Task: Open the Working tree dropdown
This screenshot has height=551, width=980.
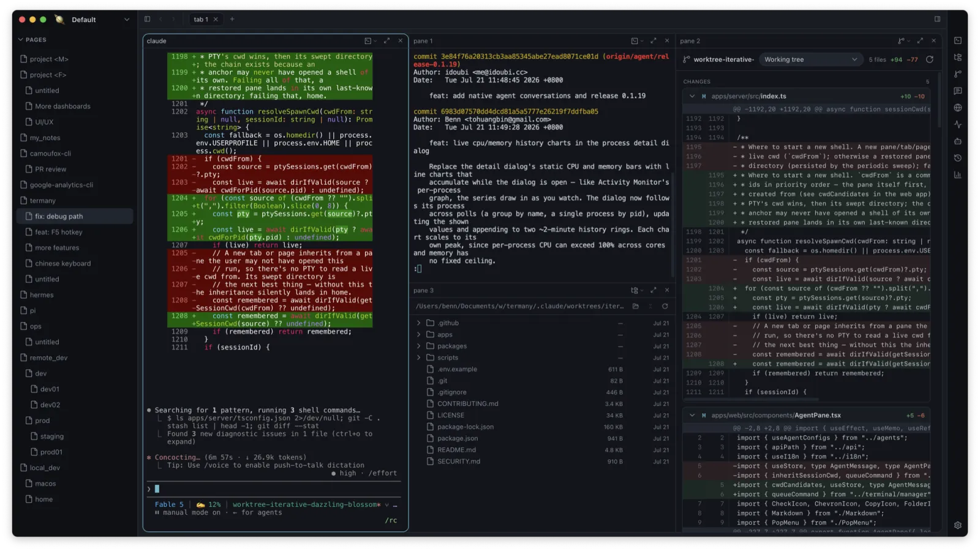Action: [810, 59]
